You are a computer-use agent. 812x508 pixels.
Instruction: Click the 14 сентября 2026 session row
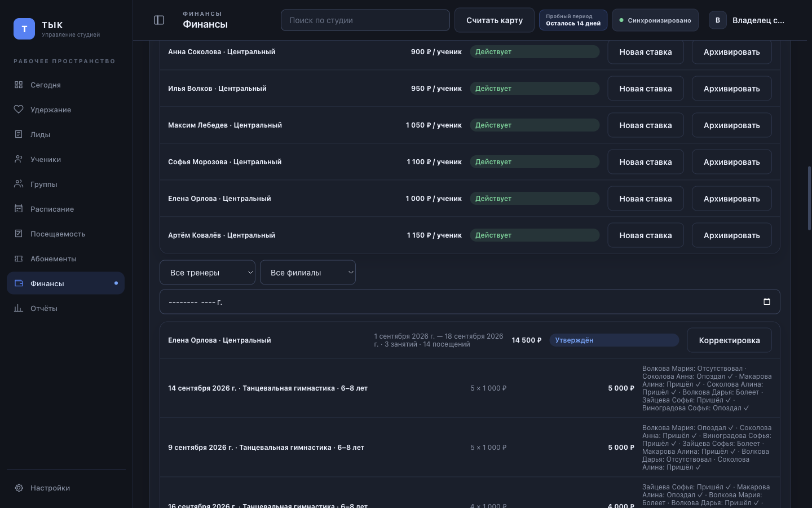470,388
